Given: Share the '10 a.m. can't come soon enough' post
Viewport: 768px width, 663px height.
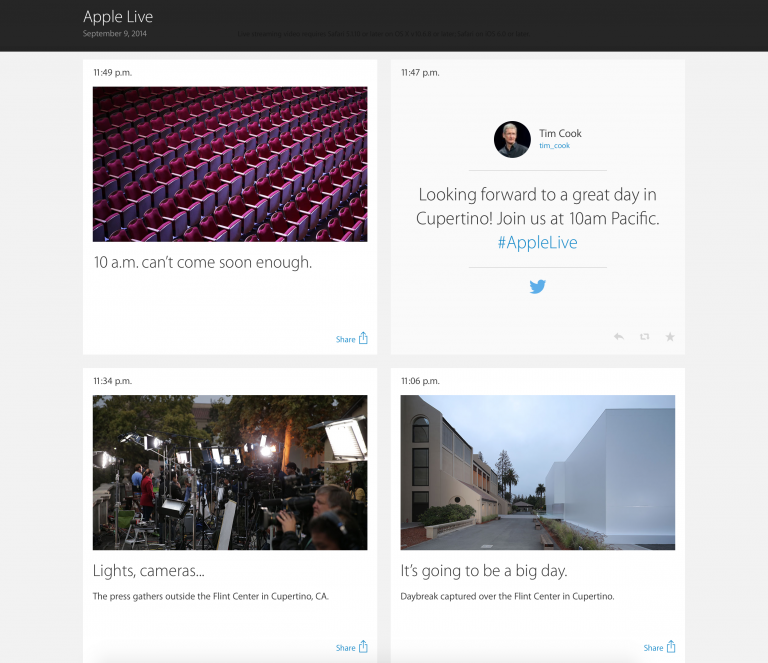Looking at the screenshot, I should [x=352, y=339].
